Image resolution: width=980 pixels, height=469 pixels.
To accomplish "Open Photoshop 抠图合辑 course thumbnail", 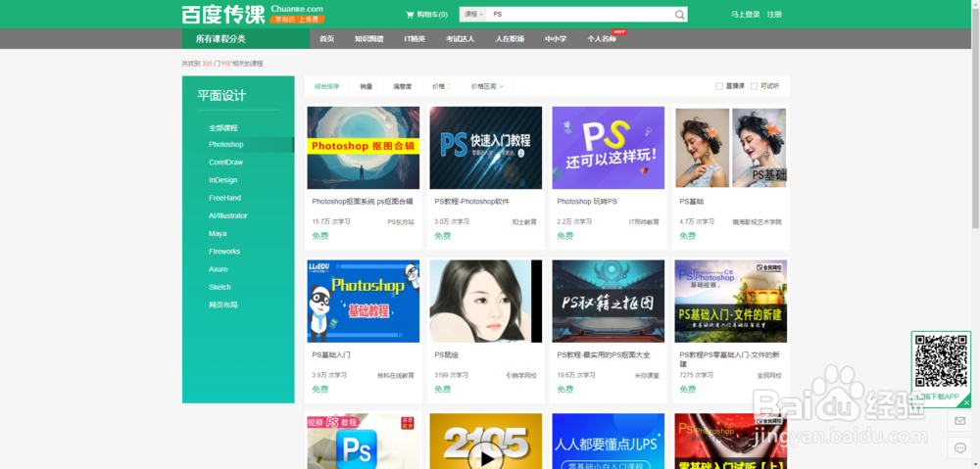I will 364,148.
